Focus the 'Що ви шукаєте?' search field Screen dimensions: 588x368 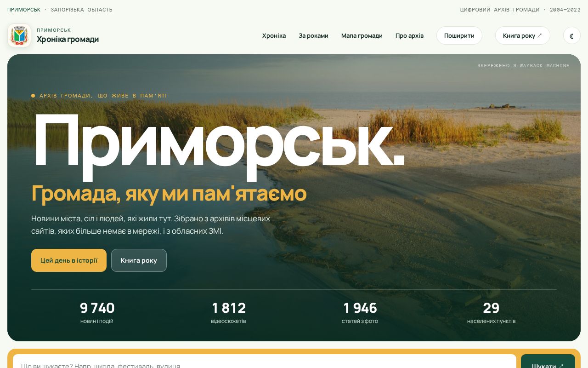point(265,362)
